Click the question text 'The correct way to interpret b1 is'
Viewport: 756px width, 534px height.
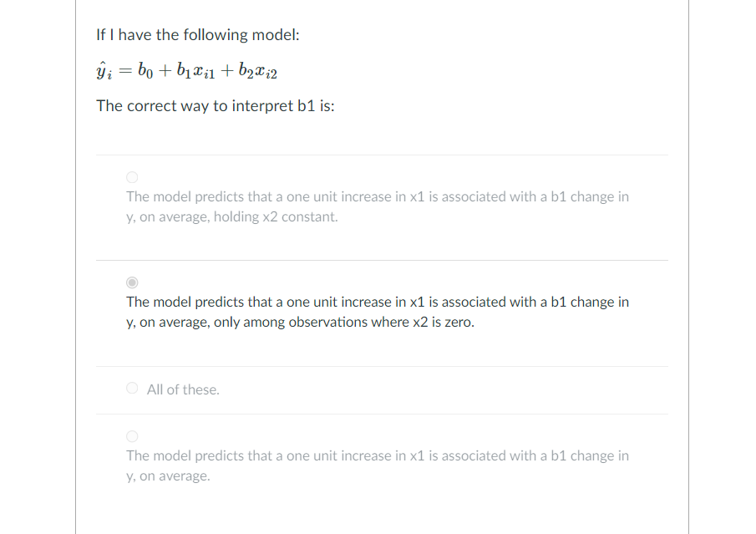click(215, 106)
